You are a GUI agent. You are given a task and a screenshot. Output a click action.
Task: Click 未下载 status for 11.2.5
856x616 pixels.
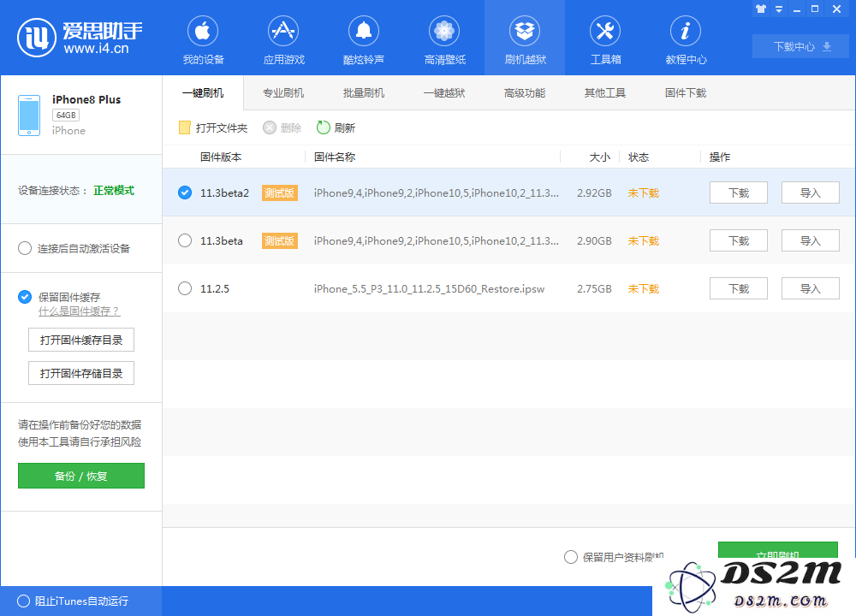click(644, 288)
